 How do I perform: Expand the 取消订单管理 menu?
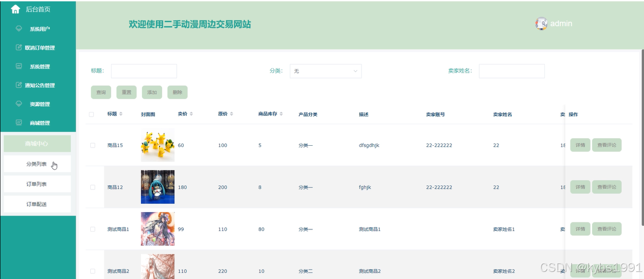point(38,48)
